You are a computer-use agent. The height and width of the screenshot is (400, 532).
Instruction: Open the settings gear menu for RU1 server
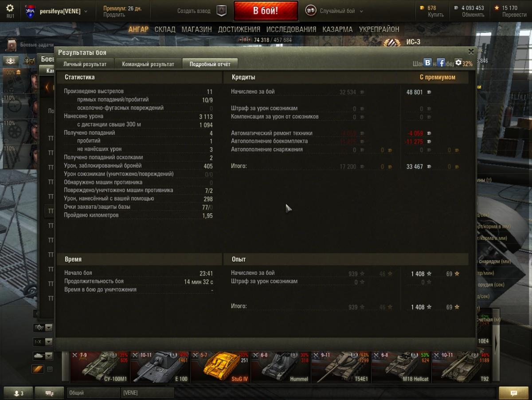pos(10,8)
